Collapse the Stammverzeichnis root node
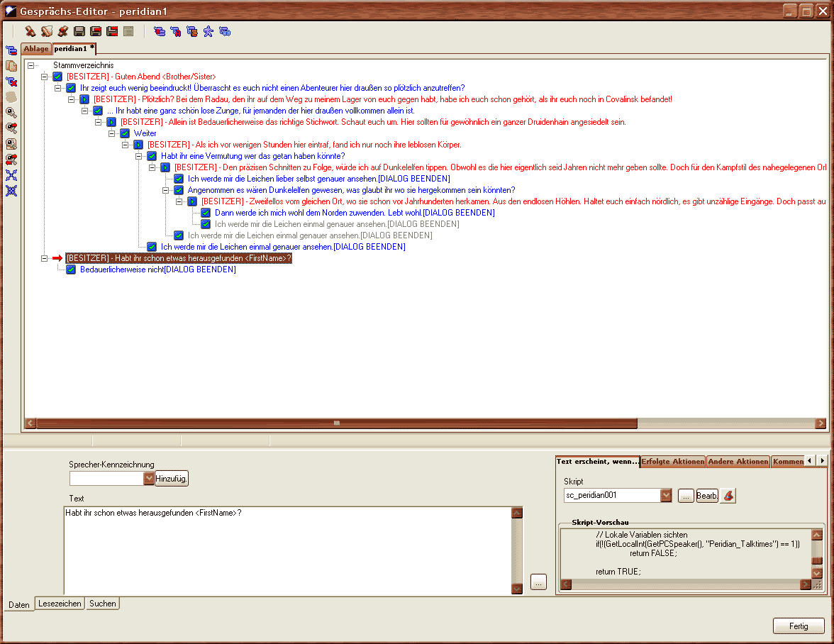The image size is (834, 644). point(31,65)
